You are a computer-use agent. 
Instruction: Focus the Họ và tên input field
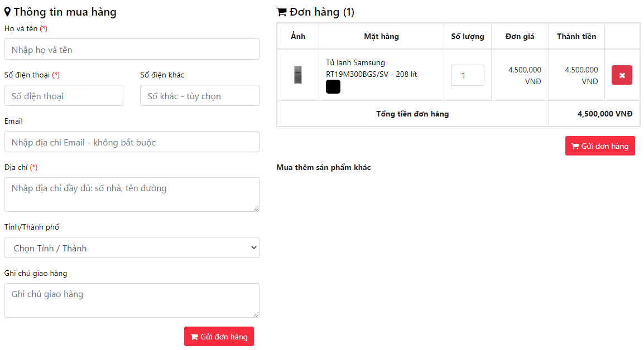132,50
